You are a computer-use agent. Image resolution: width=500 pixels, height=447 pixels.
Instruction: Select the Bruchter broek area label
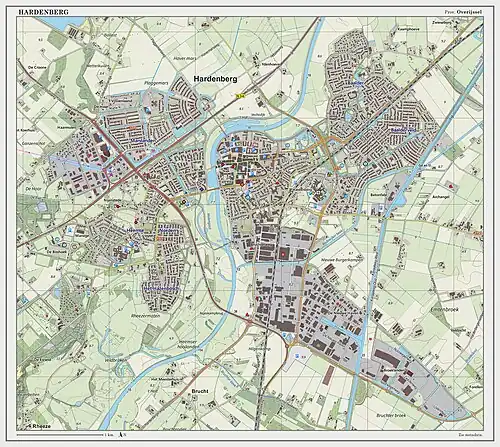(x=391, y=415)
